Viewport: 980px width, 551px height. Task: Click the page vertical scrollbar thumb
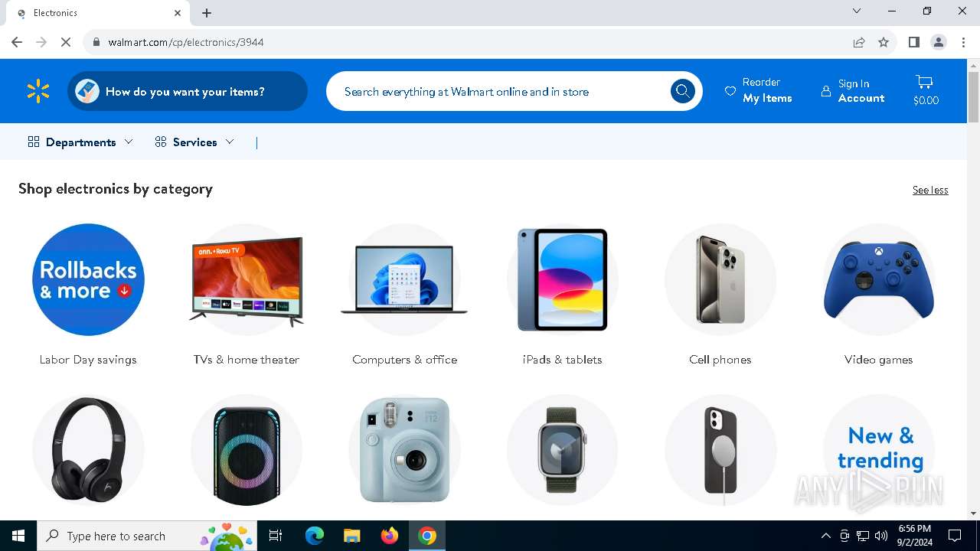[x=973, y=96]
